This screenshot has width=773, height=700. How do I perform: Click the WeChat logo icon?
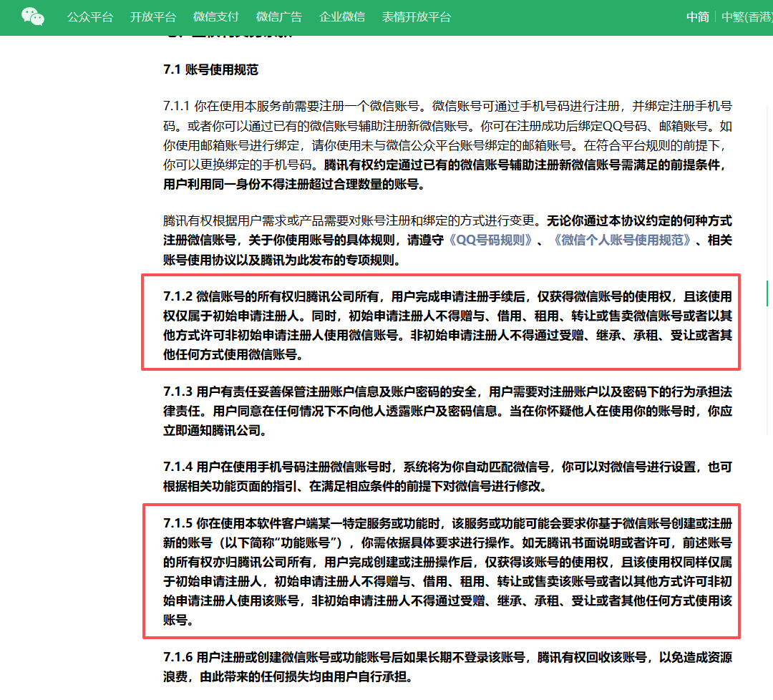(x=33, y=16)
